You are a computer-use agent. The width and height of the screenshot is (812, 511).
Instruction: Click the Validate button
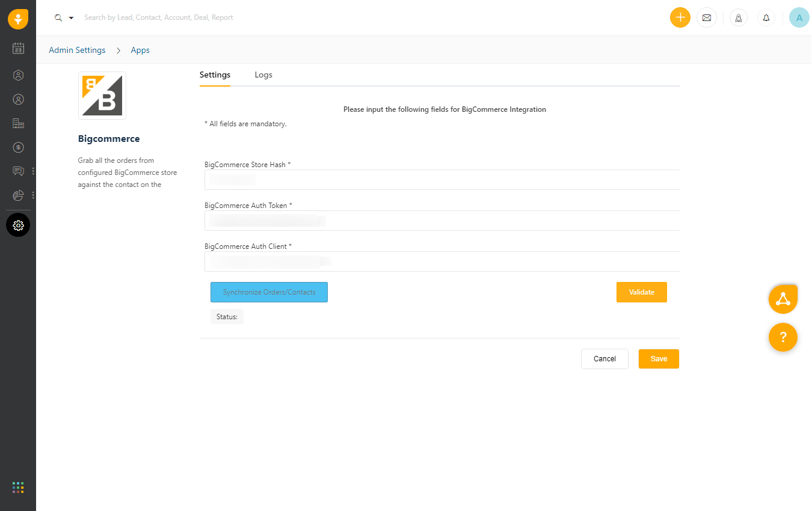coord(641,292)
